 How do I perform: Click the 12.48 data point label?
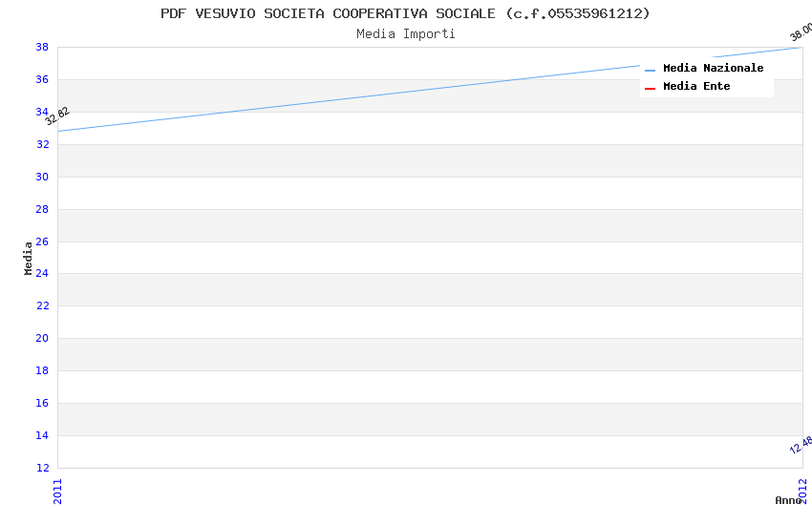801,446
